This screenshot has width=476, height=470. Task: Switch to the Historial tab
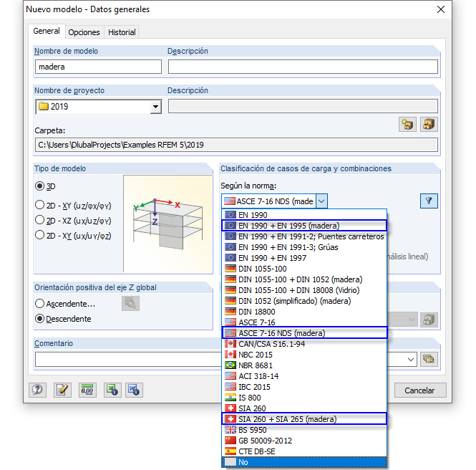coord(122,32)
